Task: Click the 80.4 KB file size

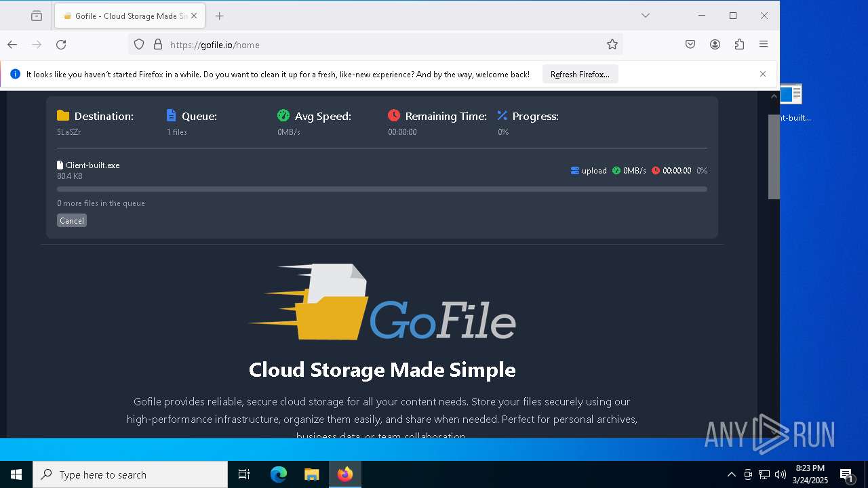Action: point(70,176)
